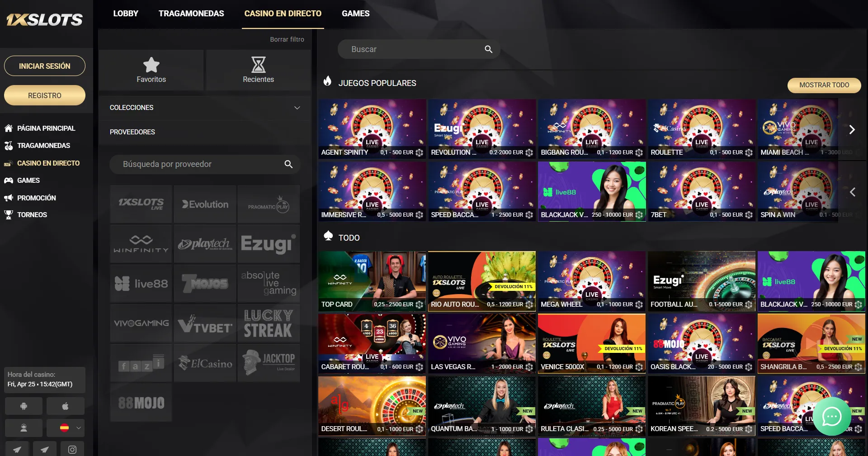Click the magnifier icon in the Buscar field
Viewport: 868px width, 456px height.
click(488, 49)
